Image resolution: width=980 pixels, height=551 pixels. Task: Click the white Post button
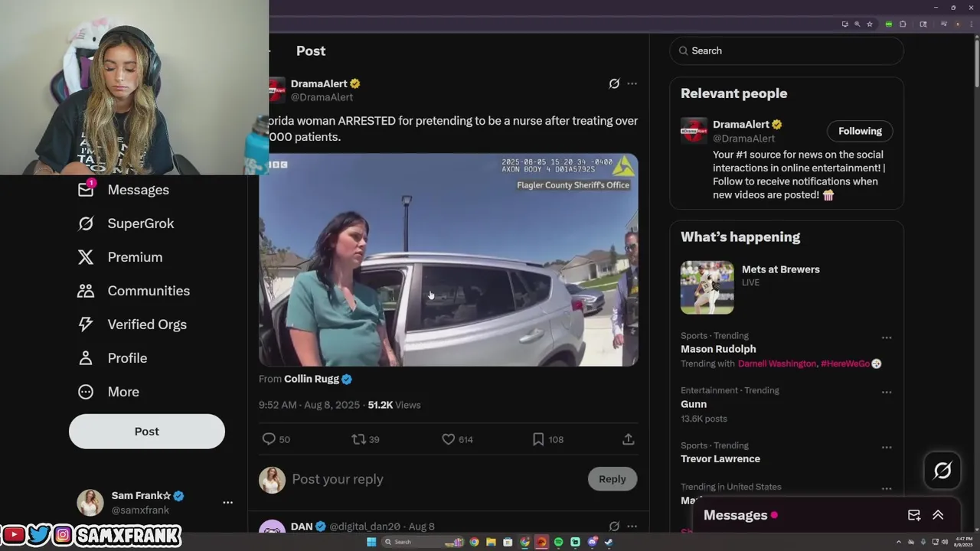coord(147,432)
